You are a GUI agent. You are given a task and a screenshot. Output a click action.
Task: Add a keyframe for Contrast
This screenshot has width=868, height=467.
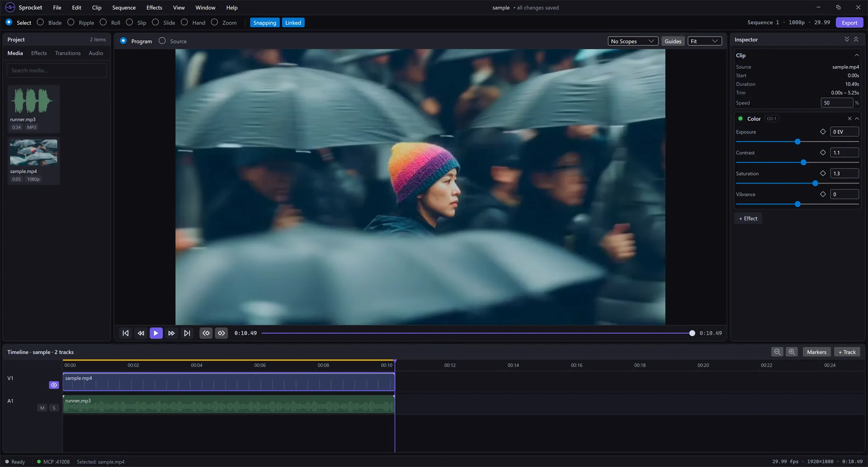click(x=823, y=152)
